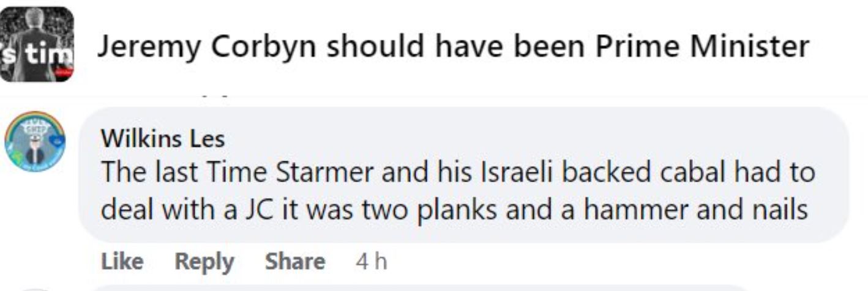
Task: Reply to Wilkins Les's comment
Action: 204,262
